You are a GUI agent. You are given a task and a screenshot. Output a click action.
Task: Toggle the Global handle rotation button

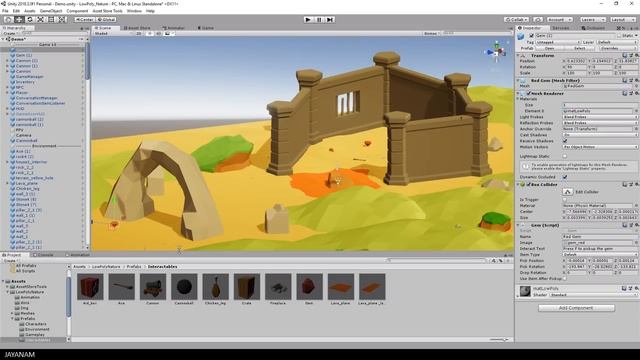click(107, 20)
